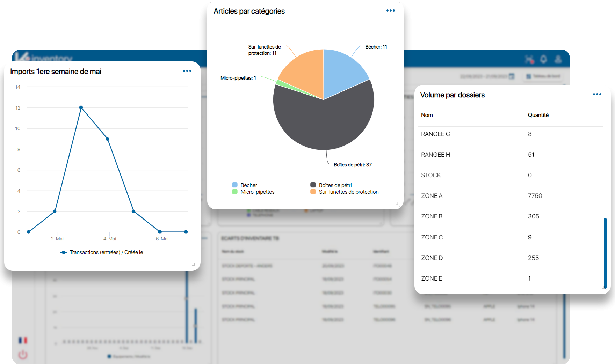Select the STOCK row
This screenshot has width=615, height=364.
511,175
